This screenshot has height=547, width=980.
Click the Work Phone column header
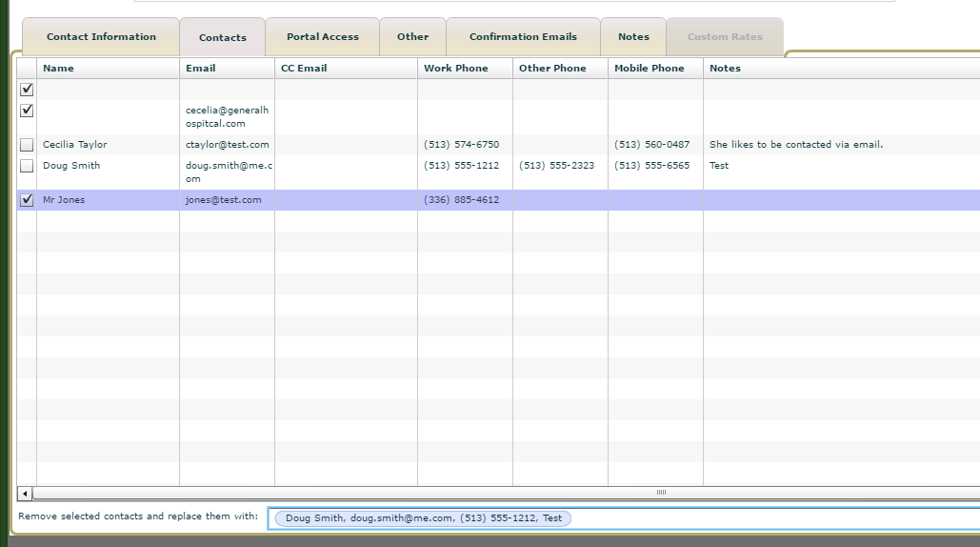465,69
